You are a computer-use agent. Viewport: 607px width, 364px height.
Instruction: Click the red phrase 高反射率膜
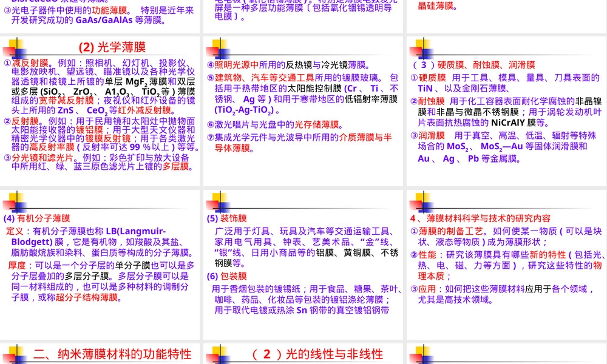[52, 147]
